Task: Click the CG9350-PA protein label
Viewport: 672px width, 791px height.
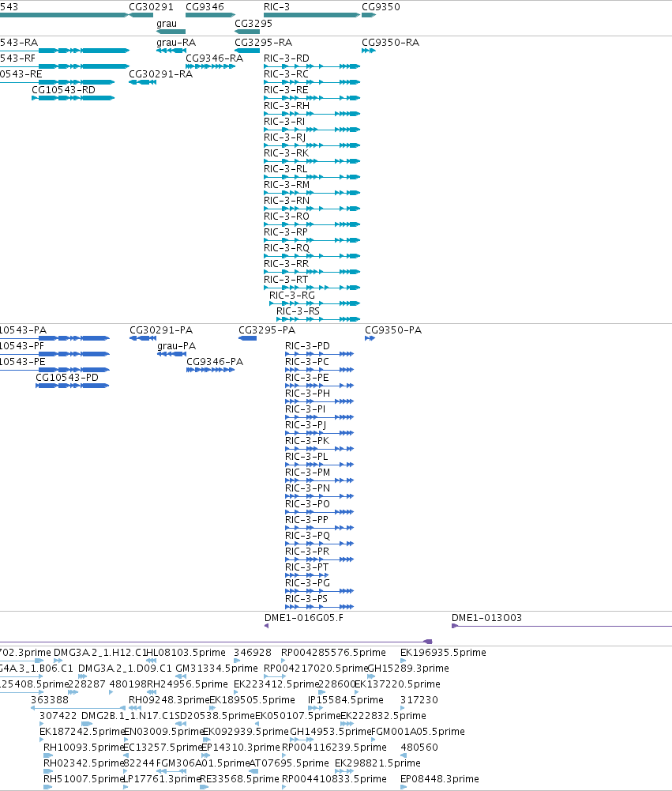Action: 393,330
